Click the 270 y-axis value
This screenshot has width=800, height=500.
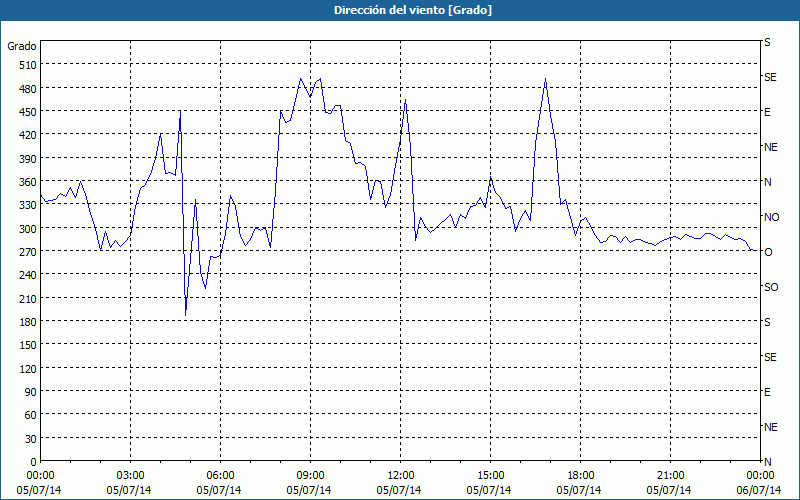tap(28, 252)
